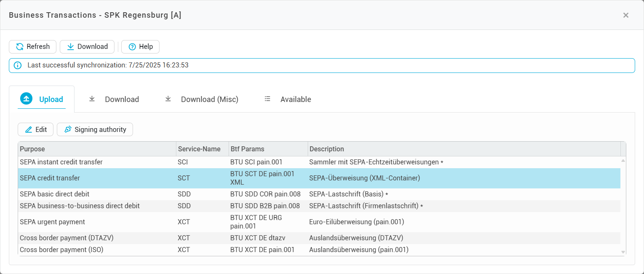Sort by Service-Name column header
Image resolution: width=644 pixels, height=274 pixels.
(x=202, y=149)
